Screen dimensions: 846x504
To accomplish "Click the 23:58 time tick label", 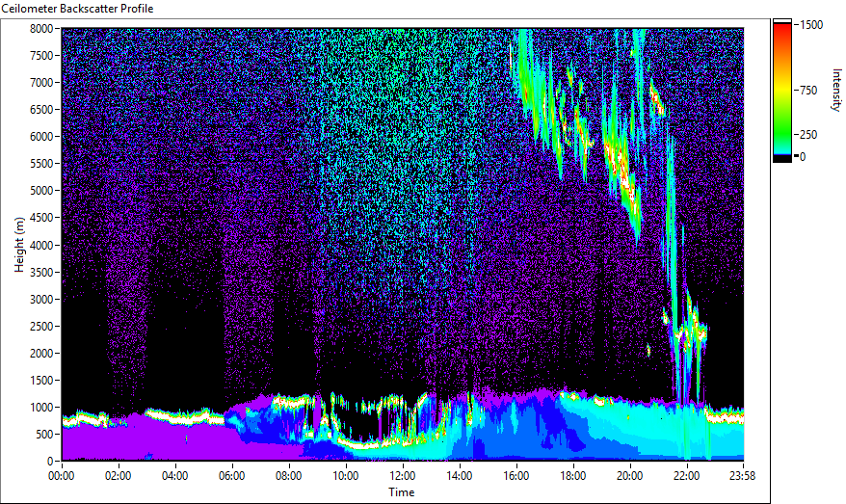I will click(x=742, y=476).
